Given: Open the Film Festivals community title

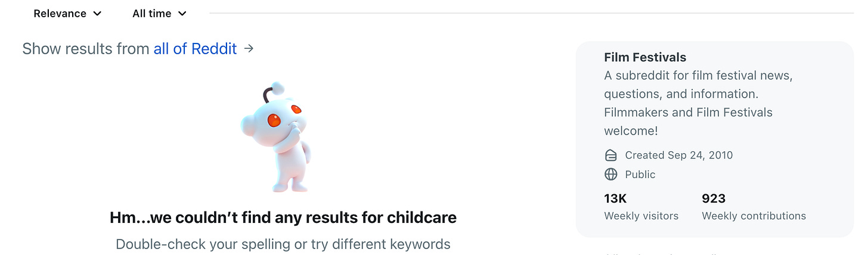Looking at the screenshot, I should click(x=645, y=57).
